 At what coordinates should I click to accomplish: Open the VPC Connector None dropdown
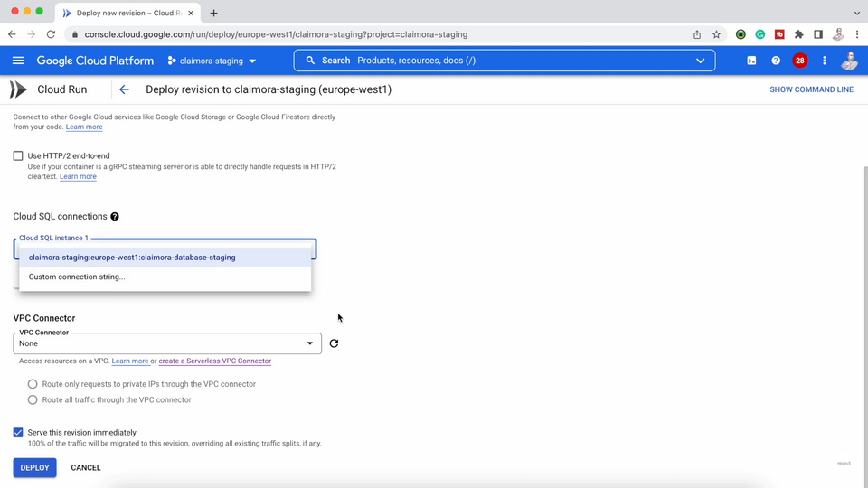(x=167, y=343)
